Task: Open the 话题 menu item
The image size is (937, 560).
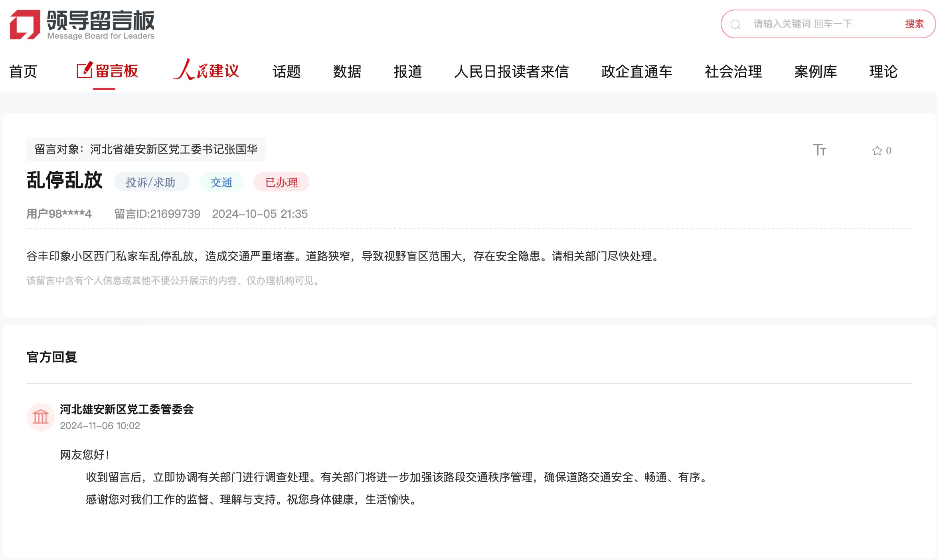Action: click(x=286, y=72)
